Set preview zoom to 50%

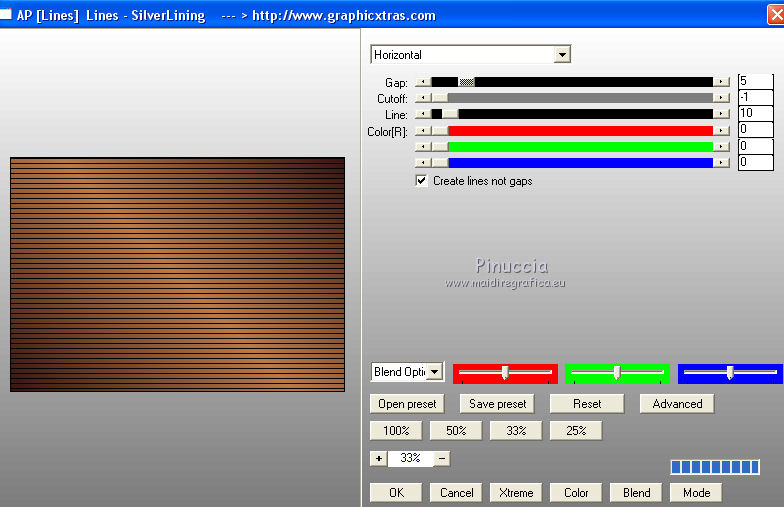(455, 431)
